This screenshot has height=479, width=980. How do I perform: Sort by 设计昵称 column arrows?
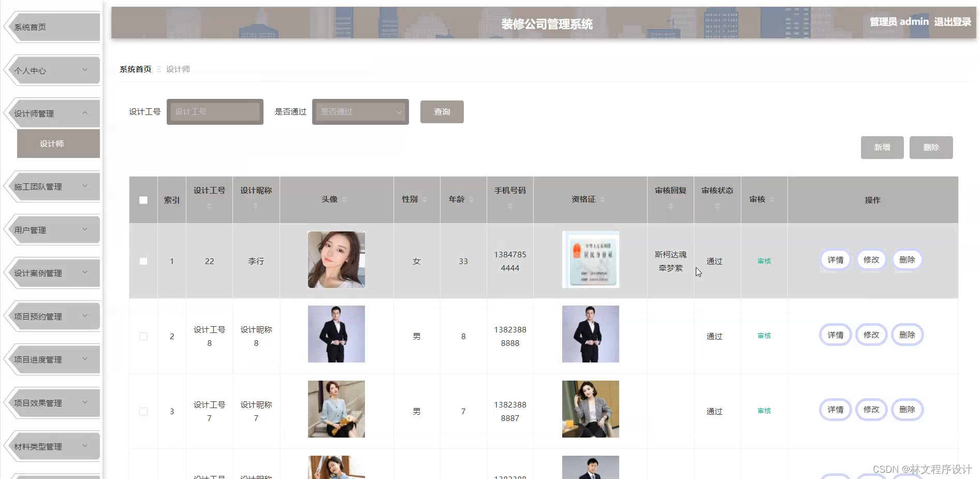click(x=256, y=206)
